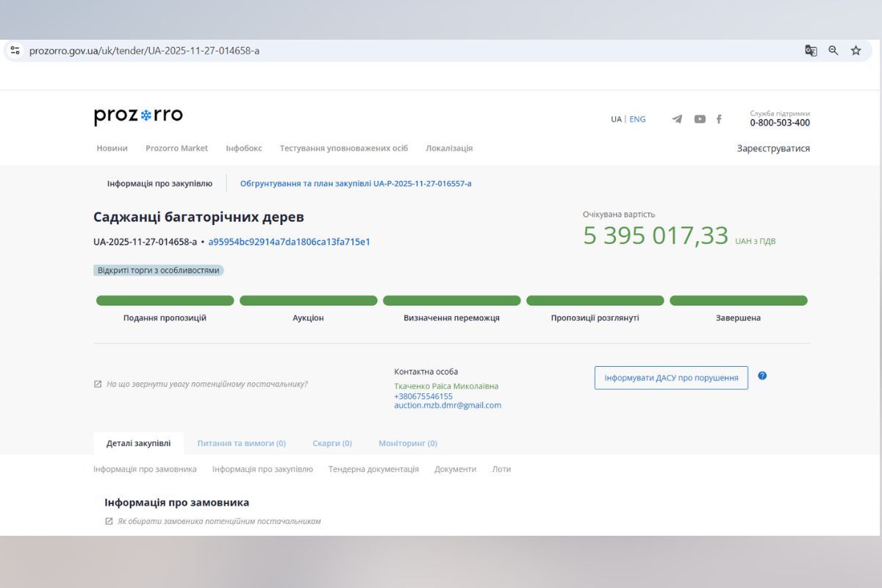Click the YouTube icon in the header
This screenshot has height=588, width=882.
pyautogui.click(x=698, y=118)
